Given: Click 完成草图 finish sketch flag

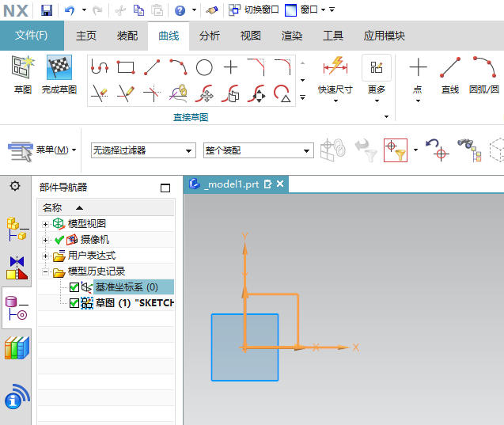Looking at the screenshot, I should click(x=59, y=74).
